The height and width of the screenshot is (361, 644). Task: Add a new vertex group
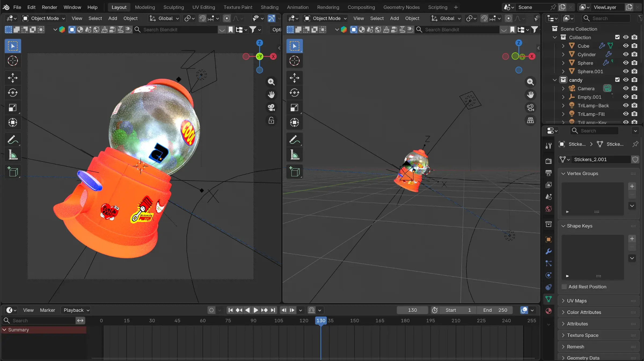[632, 186]
